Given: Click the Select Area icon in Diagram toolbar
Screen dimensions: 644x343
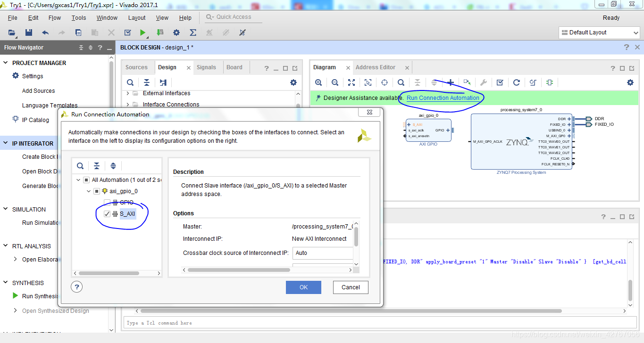Looking at the screenshot, I should click(368, 82).
